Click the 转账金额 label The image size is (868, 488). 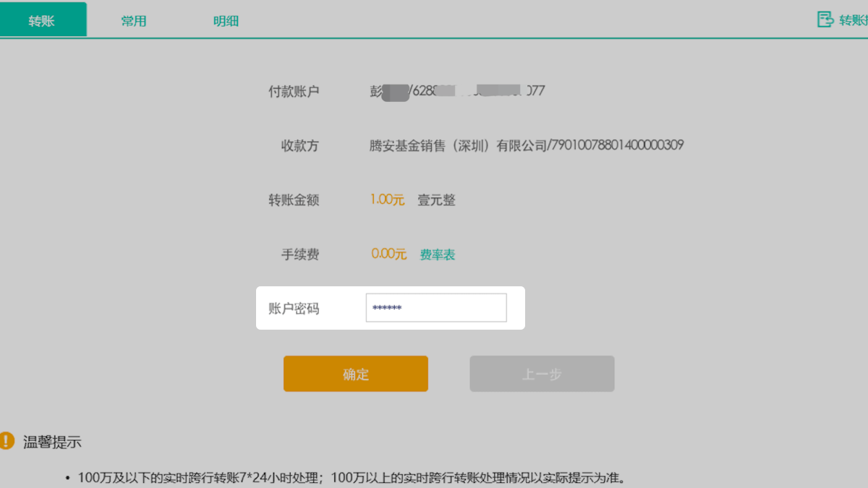coord(294,200)
